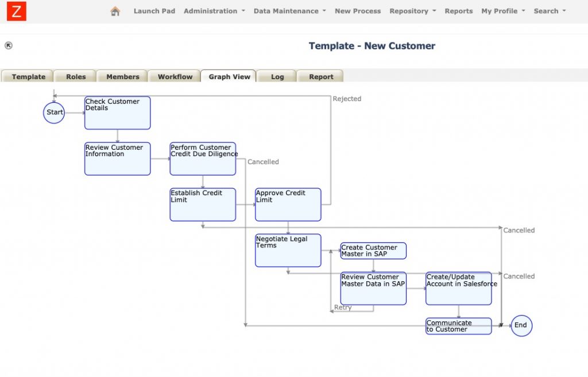Switch to the Report tab
Image resolution: width=588 pixels, height=377 pixels.
click(x=321, y=76)
